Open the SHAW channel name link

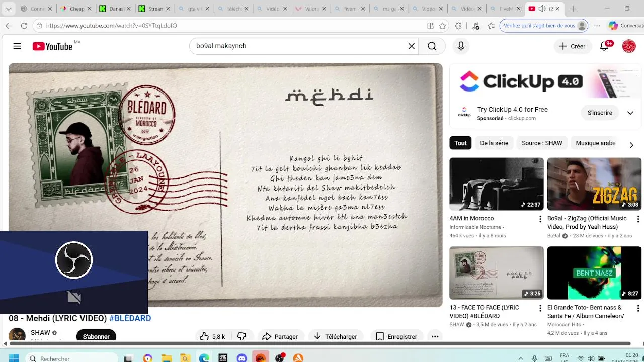[40, 333]
